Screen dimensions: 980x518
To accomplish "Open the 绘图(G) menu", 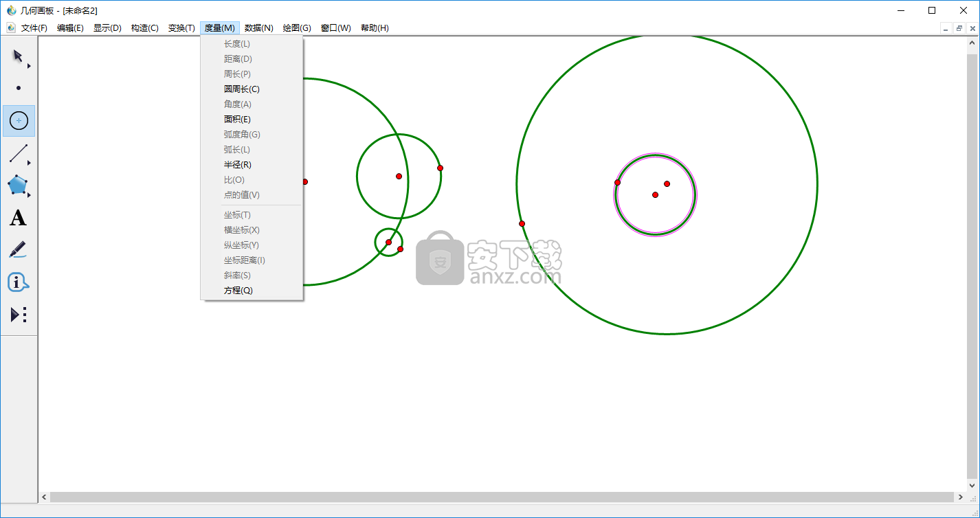I will click(x=297, y=28).
